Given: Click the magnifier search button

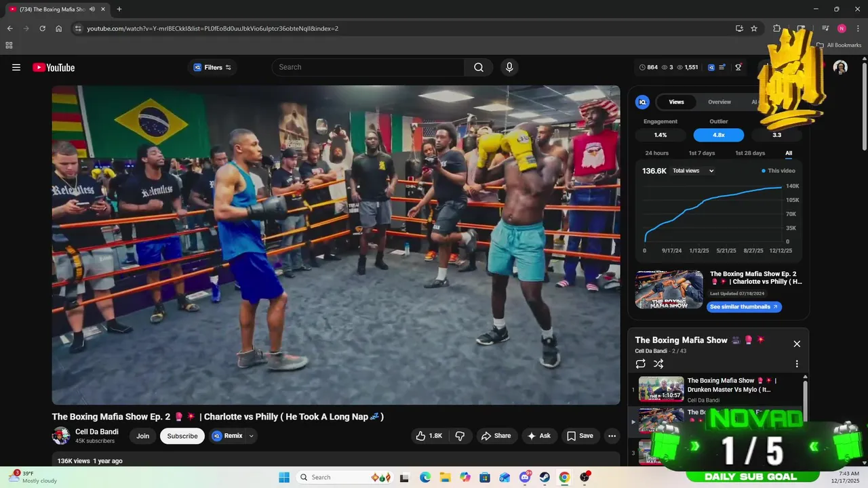Looking at the screenshot, I should (479, 67).
